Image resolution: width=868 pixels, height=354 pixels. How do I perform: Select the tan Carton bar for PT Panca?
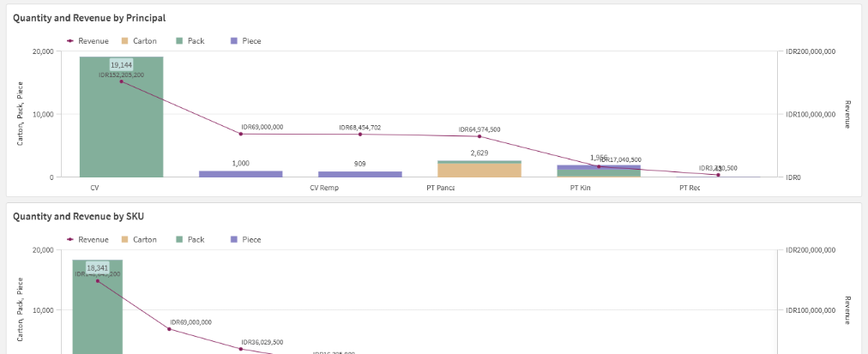point(479,171)
